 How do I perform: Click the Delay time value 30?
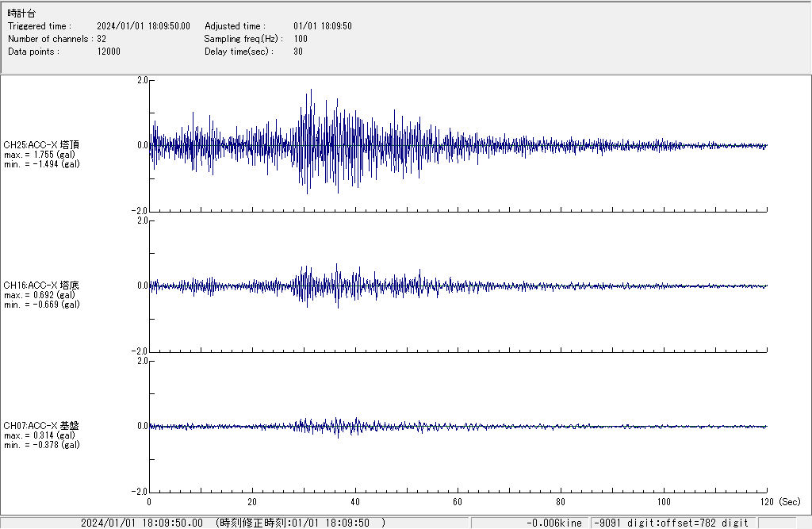click(x=298, y=52)
